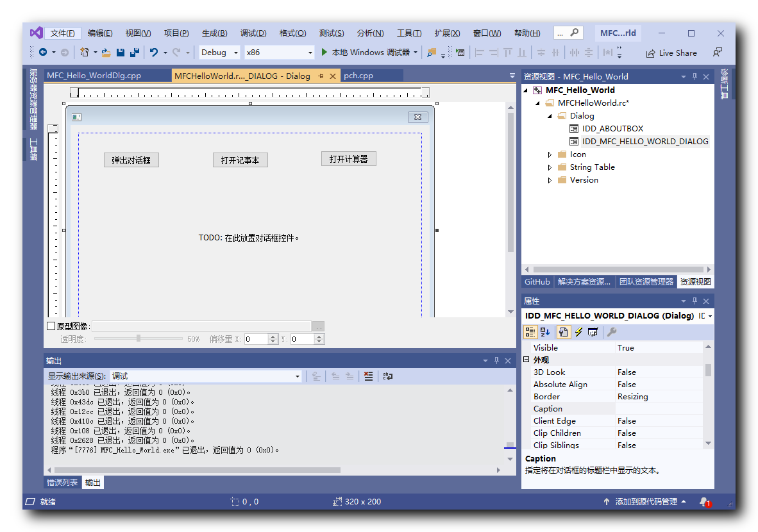Toggle auto-hide pin on the 资源视图 panel
Screen dimensions: 758x532
pos(695,76)
